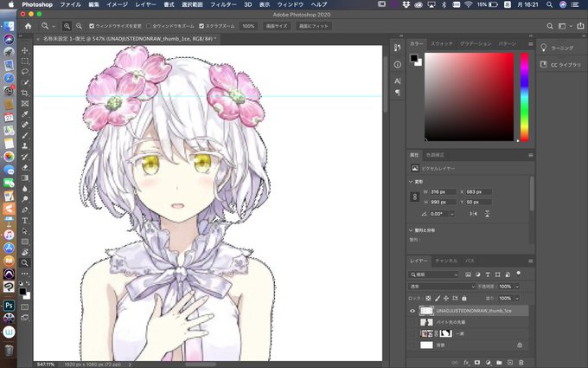Flip horizontally in Properties panel
588x368 pixels.
pos(473,214)
